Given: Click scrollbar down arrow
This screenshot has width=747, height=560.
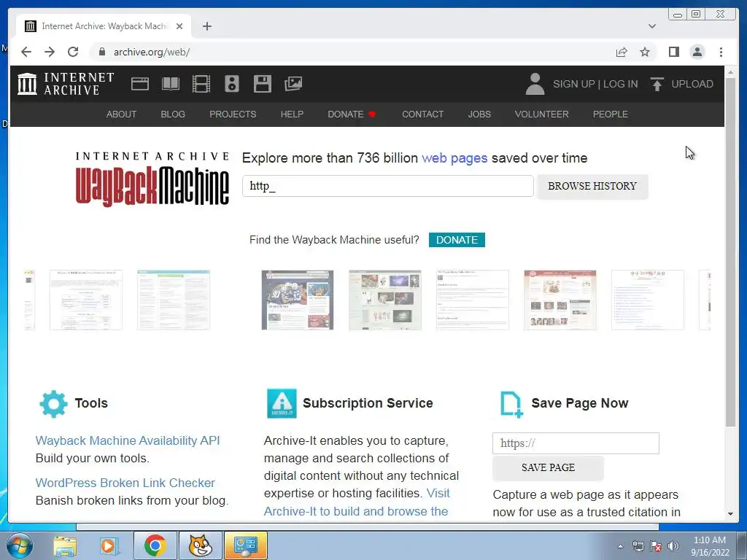Looking at the screenshot, I should click(730, 514).
